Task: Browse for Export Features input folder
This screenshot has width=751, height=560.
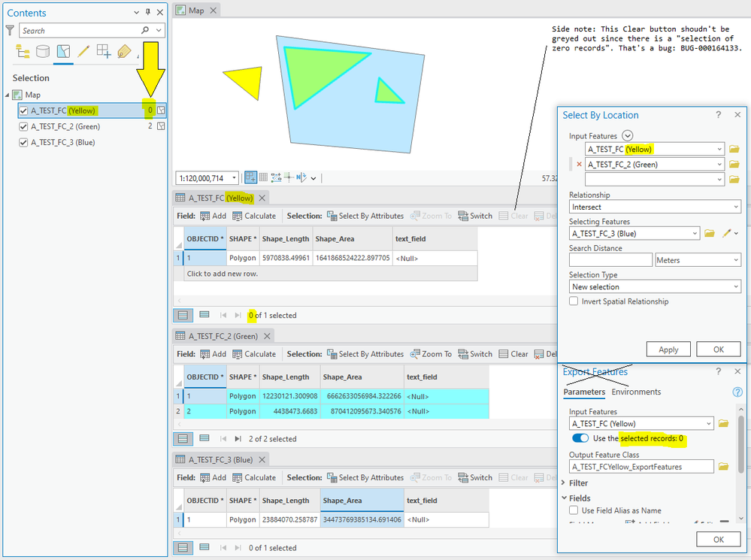Action: pyautogui.click(x=723, y=423)
